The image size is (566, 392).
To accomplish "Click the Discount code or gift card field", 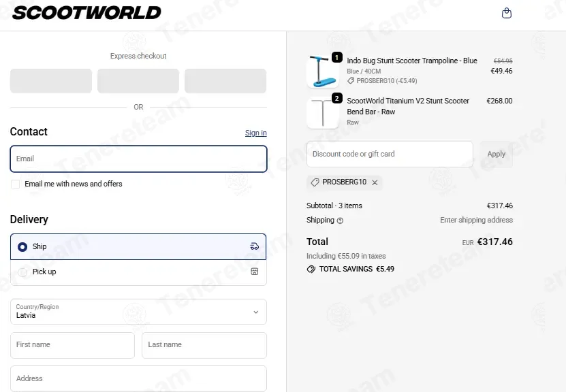I will tap(390, 154).
